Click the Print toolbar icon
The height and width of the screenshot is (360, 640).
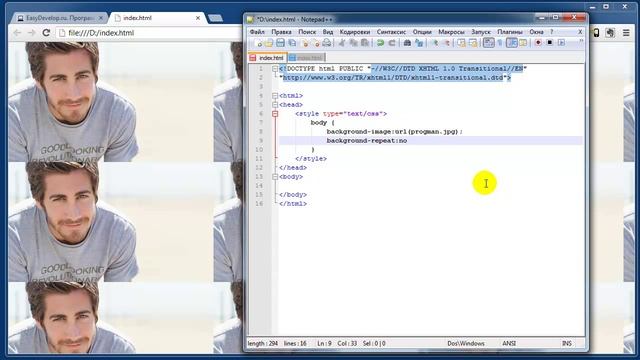click(327, 43)
